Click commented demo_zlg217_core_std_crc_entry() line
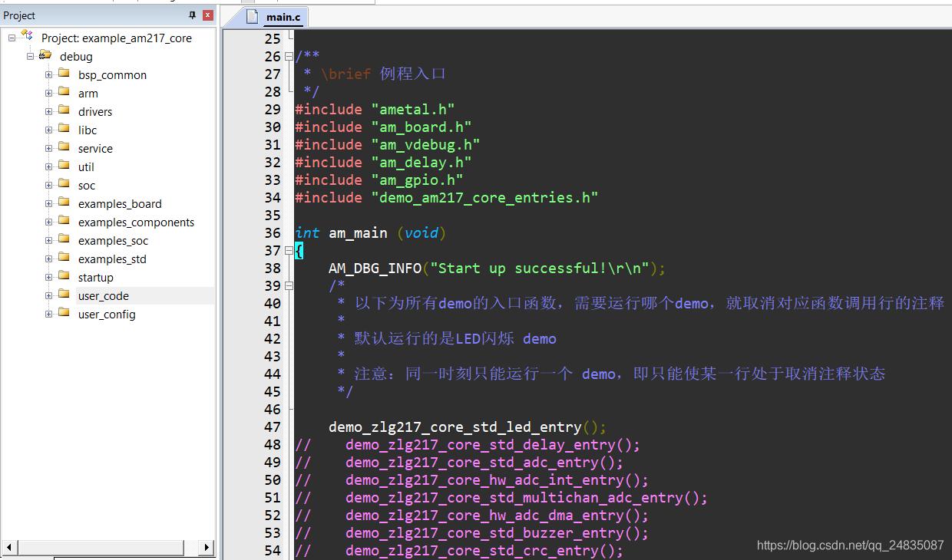Screen dimensions: 952x560 pos(459,551)
